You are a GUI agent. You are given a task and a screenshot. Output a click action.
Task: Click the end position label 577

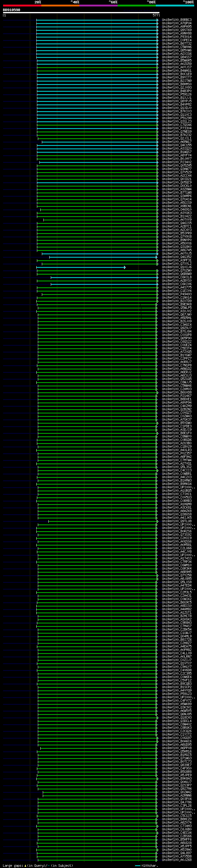pyautogui.click(x=155, y=15)
